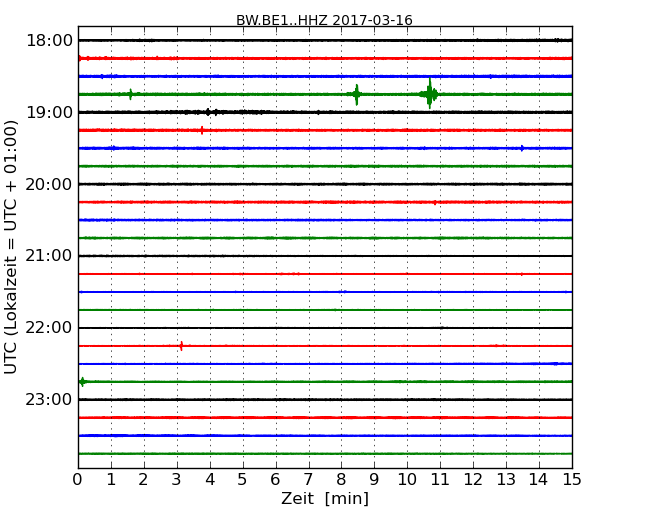The height and width of the screenshot is (520, 650).
Task: Click the 20:00 time label
Action: click(x=49, y=184)
